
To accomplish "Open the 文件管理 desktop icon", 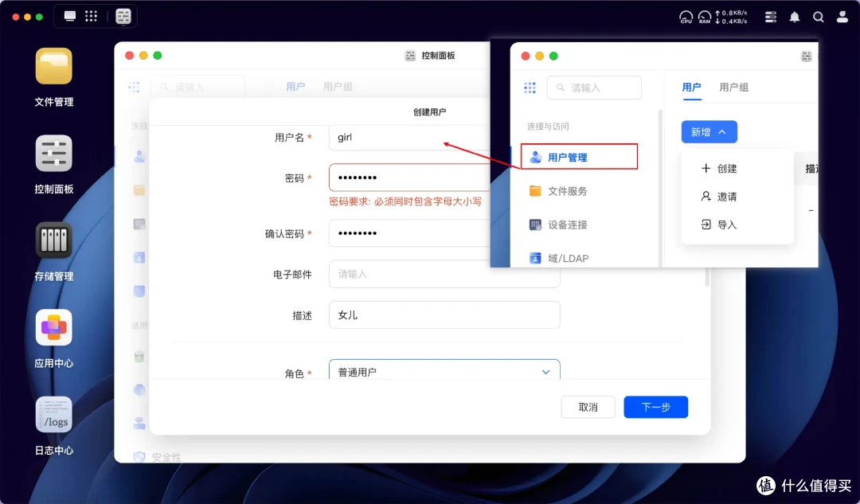I will (54, 66).
